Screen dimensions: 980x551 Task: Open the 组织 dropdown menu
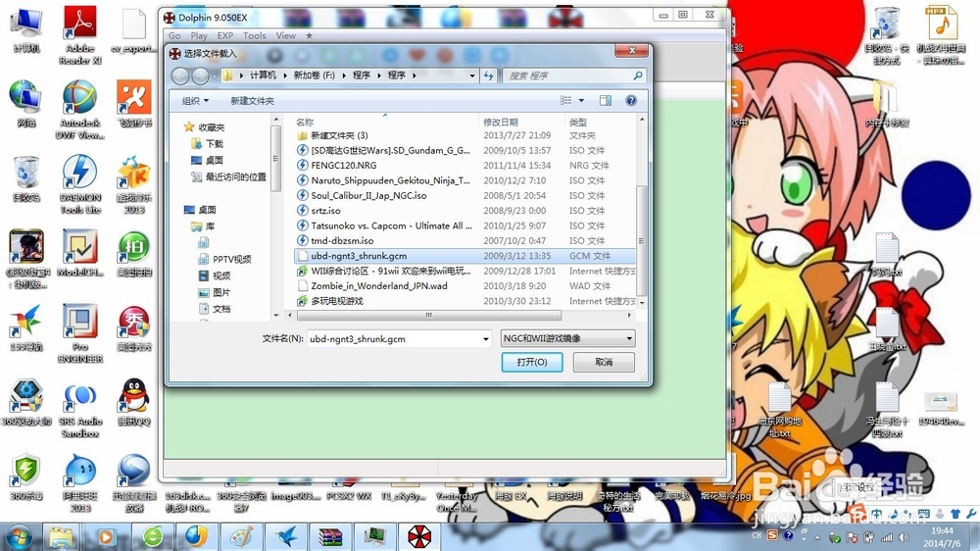(x=195, y=101)
